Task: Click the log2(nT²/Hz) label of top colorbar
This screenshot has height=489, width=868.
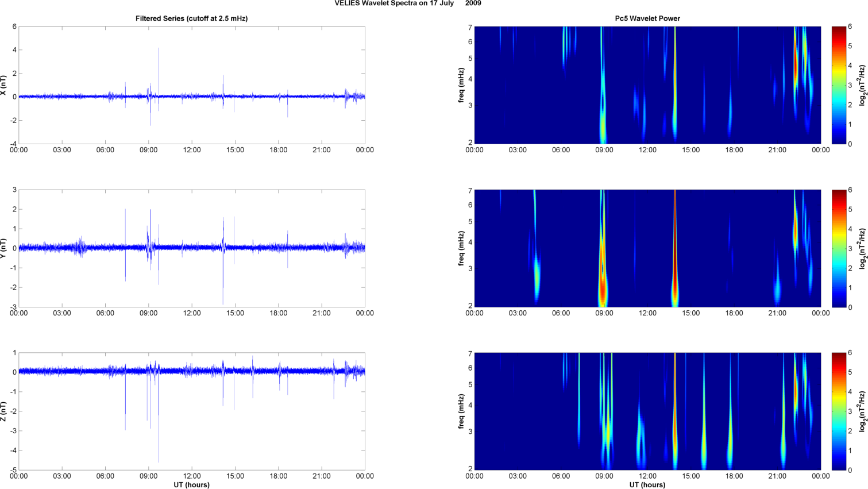Action: [x=862, y=85]
